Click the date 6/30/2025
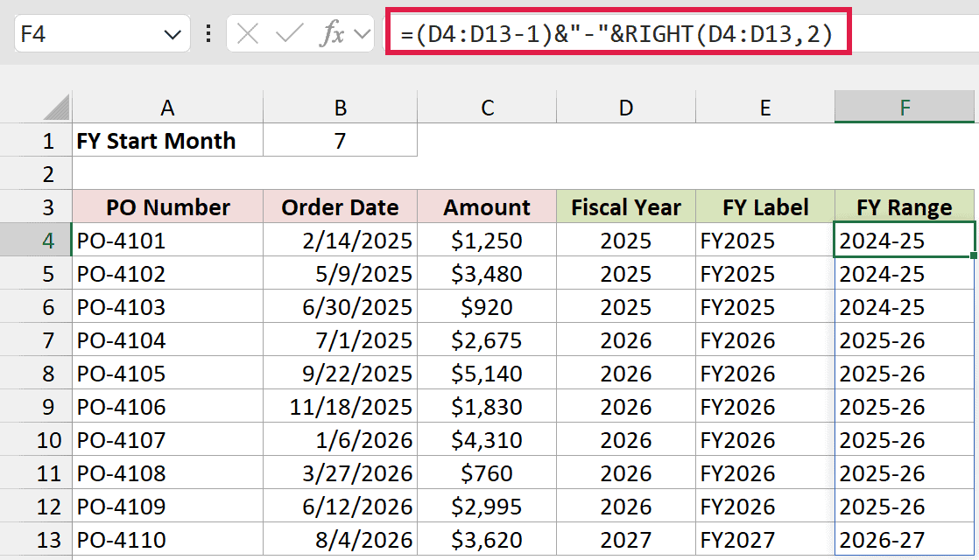This screenshot has height=560, width=979. click(x=341, y=307)
